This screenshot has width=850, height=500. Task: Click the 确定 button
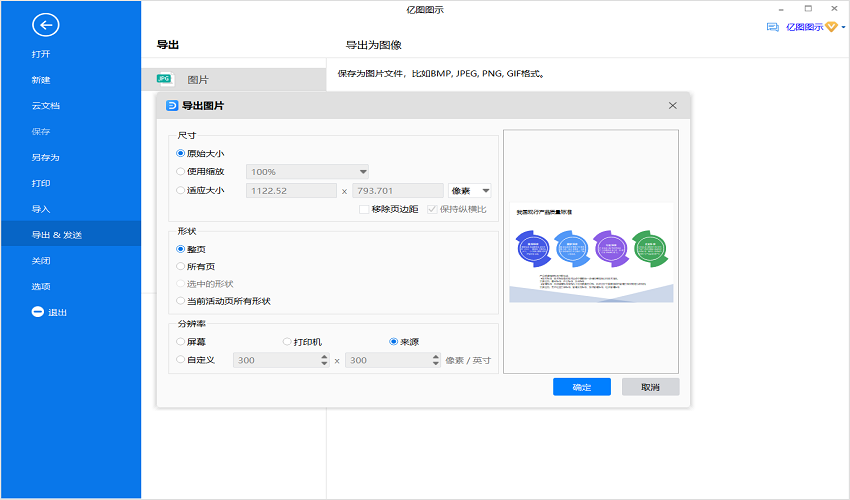pos(582,387)
